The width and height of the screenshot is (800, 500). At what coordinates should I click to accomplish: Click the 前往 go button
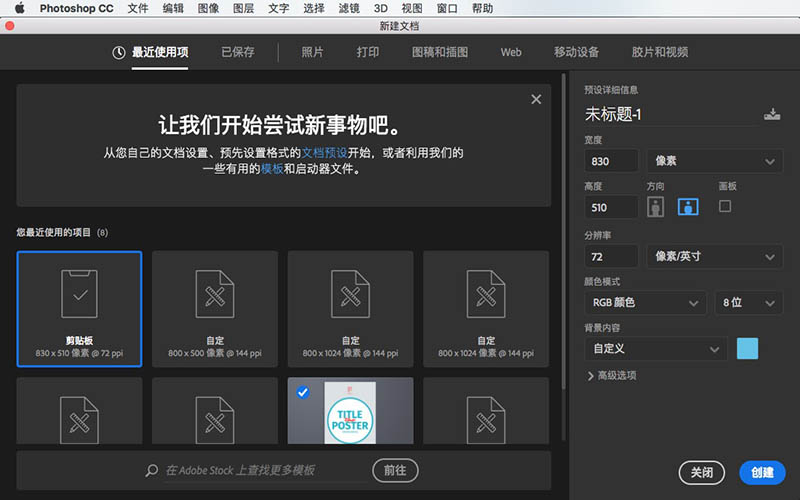395,470
